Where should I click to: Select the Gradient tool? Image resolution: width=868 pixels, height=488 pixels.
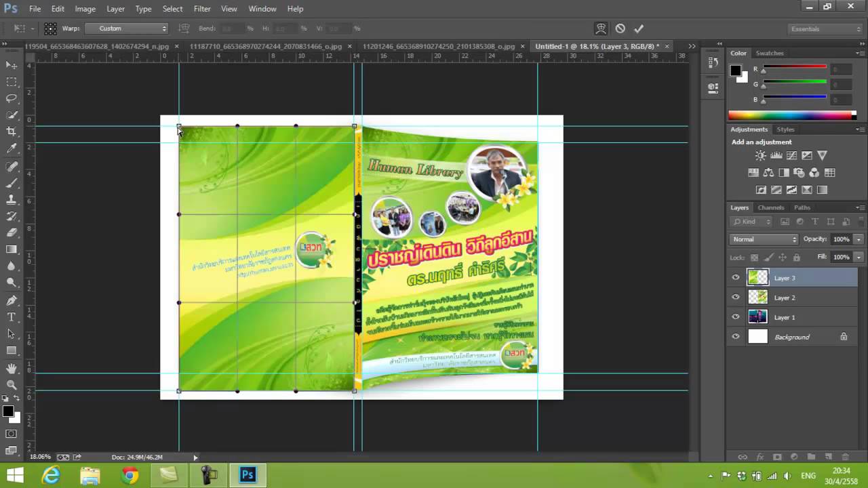click(x=12, y=249)
